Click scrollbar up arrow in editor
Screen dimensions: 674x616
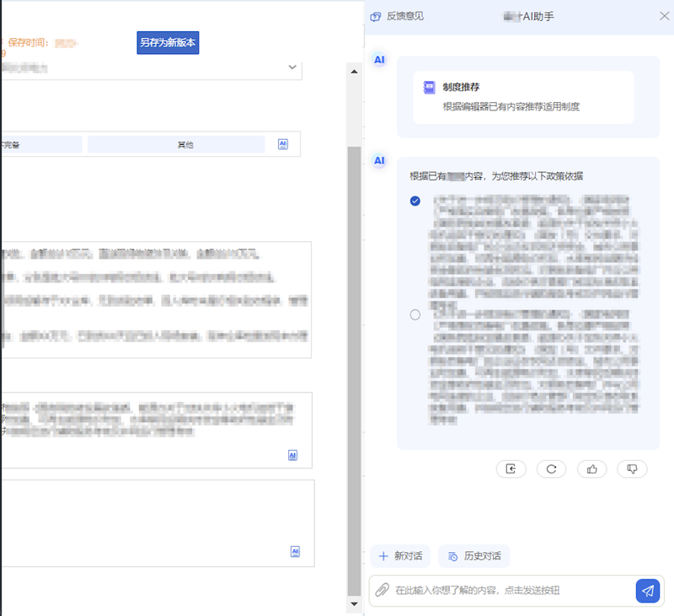[354, 72]
